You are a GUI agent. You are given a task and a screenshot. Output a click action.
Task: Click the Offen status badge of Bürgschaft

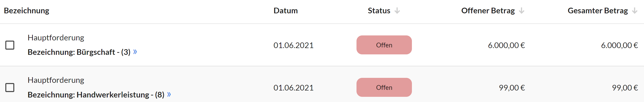(x=384, y=45)
